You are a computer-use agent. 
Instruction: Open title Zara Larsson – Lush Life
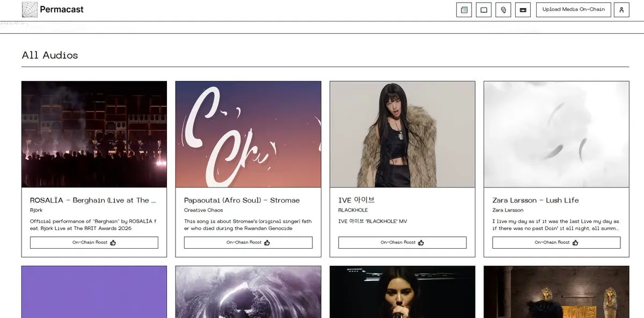tap(536, 200)
